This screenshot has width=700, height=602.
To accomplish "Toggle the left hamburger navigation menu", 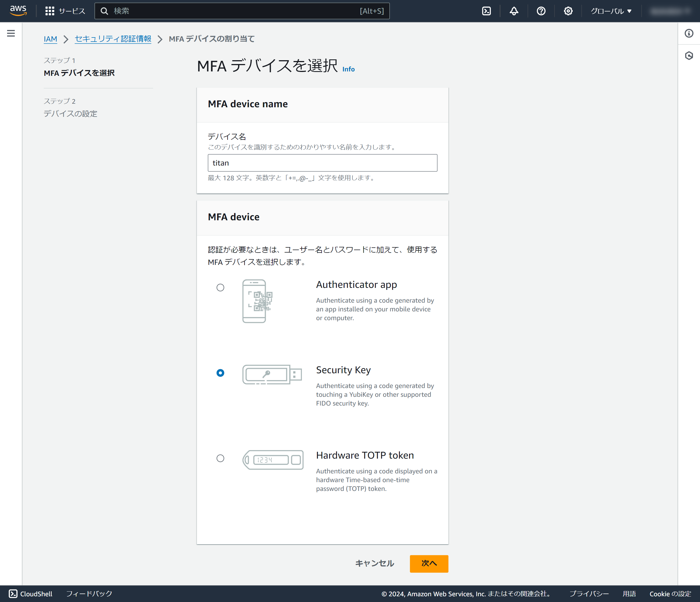I will [11, 33].
